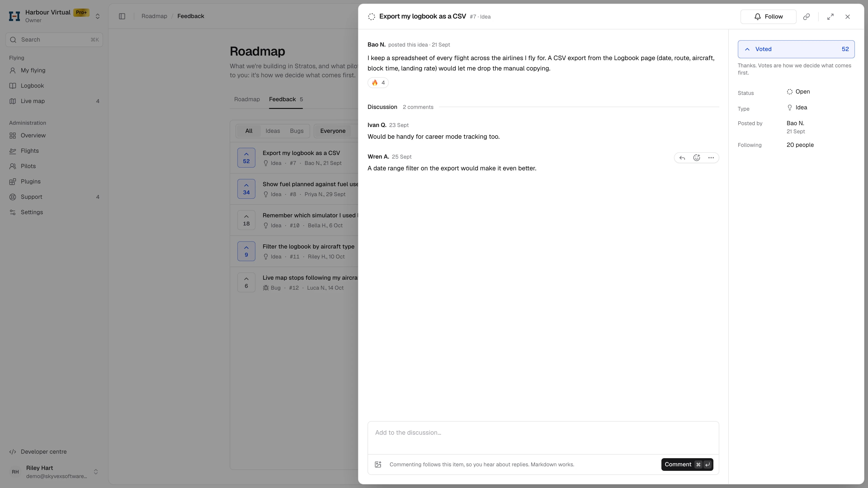Image resolution: width=868 pixels, height=488 pixels.
Task: Open Plugins in the sidebar
Action: [54, 181]
